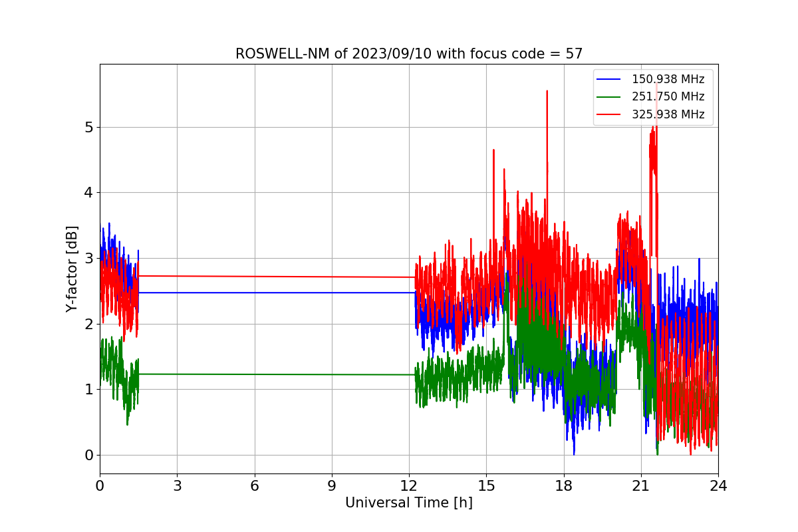Click the 'Universal Time [h]' axis label
This screenshot has width=798, height=532.
click(x=409, y=503)
